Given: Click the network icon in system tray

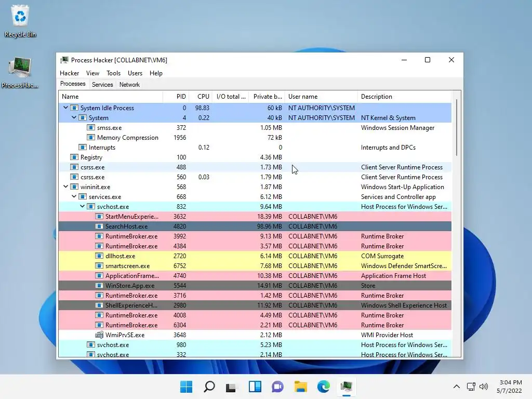Looking at the screenshot, I should [x=471, y=387].
